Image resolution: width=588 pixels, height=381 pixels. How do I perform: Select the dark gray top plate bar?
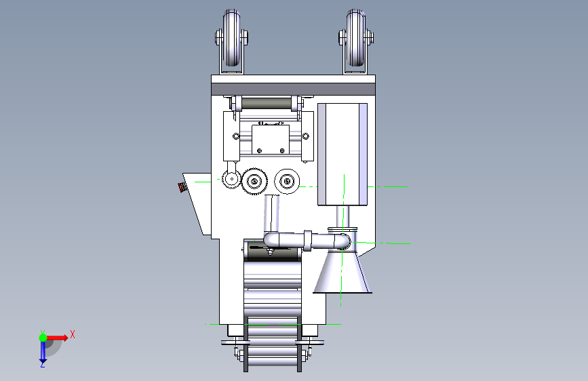point(293,89)
